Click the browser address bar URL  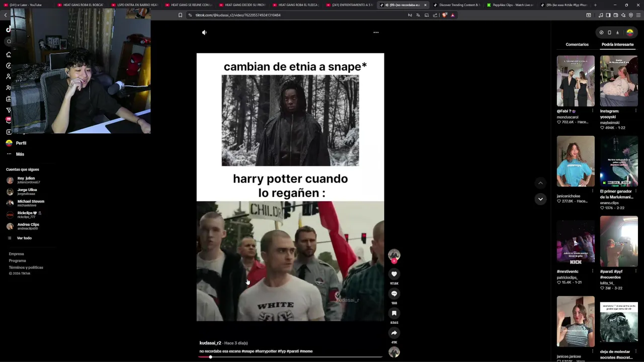[x=238, y=15]
